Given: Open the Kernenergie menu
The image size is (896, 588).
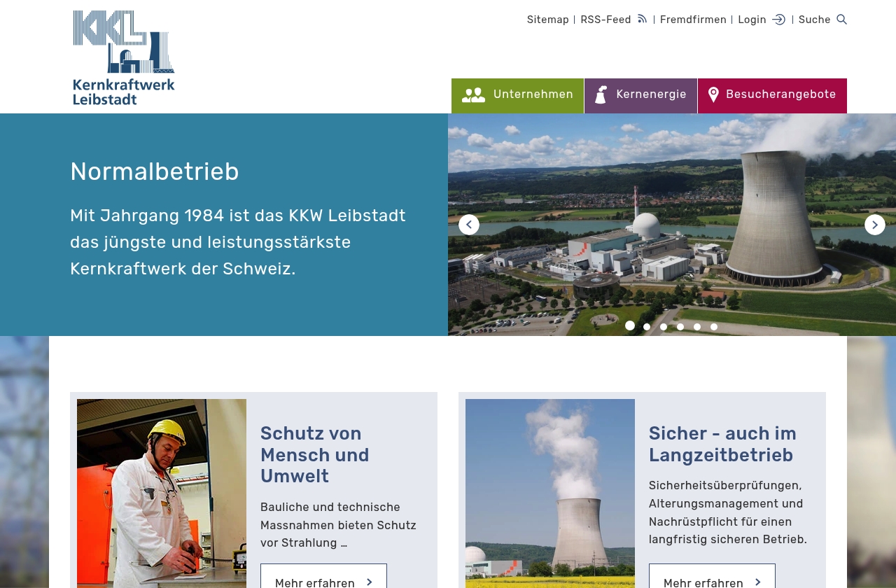Looking at the screenshot, I should coord(641,96).
